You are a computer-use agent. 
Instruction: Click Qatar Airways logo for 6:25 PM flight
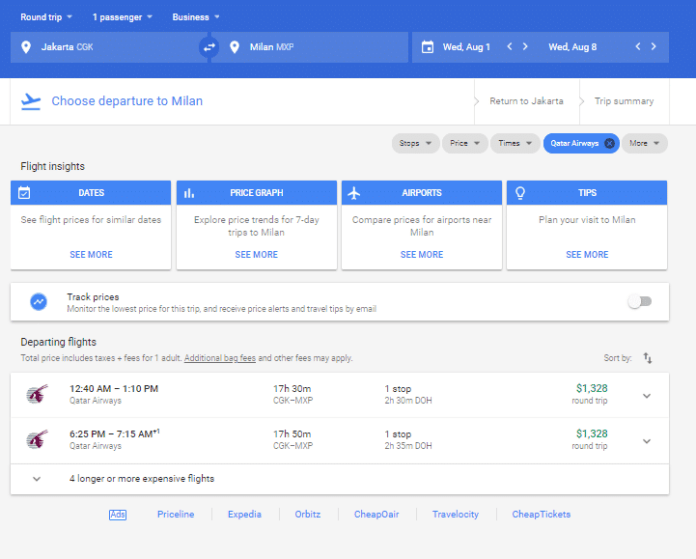pyautogui.click(x=37, y=440)
